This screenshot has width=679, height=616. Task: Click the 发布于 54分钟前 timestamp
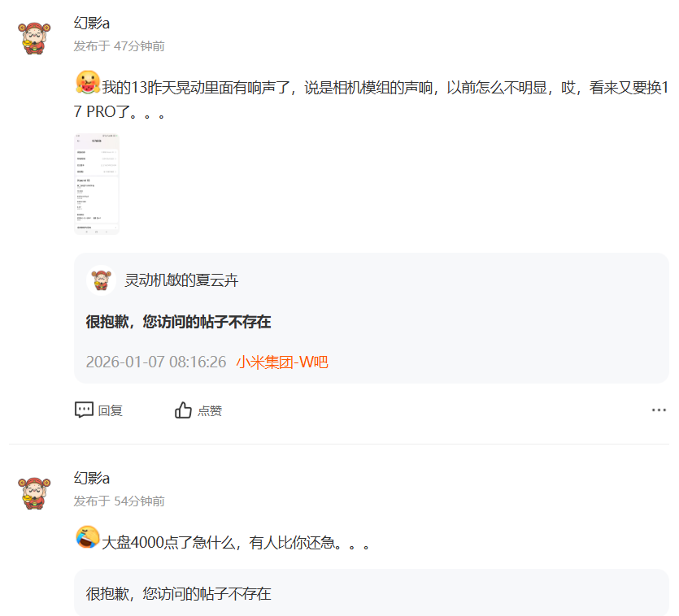point(119,501)
